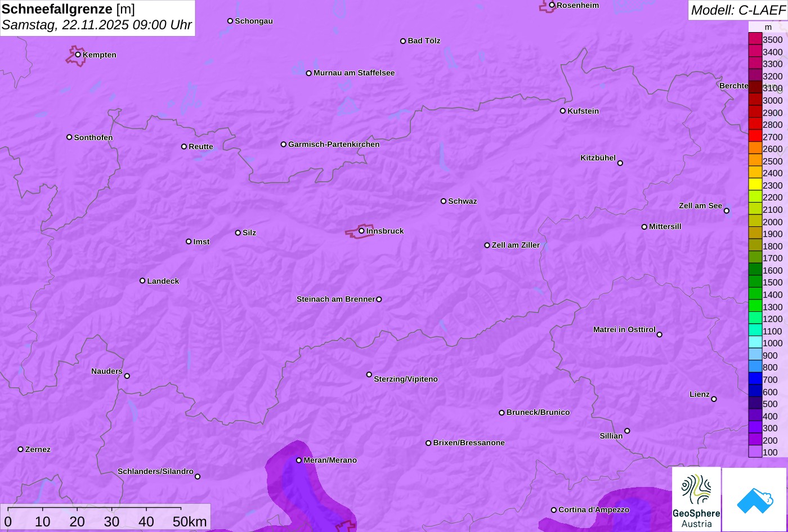Image resolution: width=788 pixels, height=532 pixels.
Task: Click the 1000 m cyan legend swatch
Action: click(755, 343)
